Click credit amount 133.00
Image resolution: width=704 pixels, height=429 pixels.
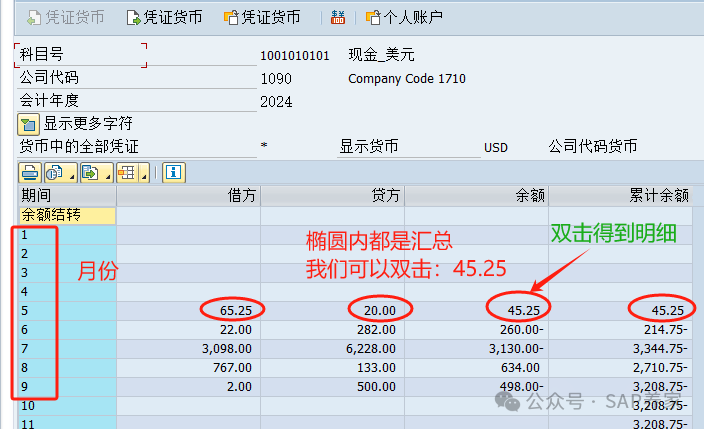376,368
